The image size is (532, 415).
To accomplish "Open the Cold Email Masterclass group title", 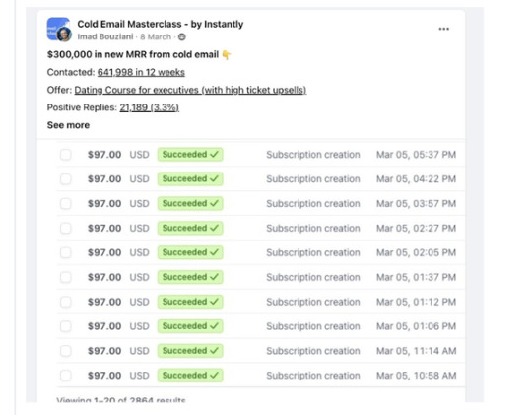I will (x=161, y=24).
